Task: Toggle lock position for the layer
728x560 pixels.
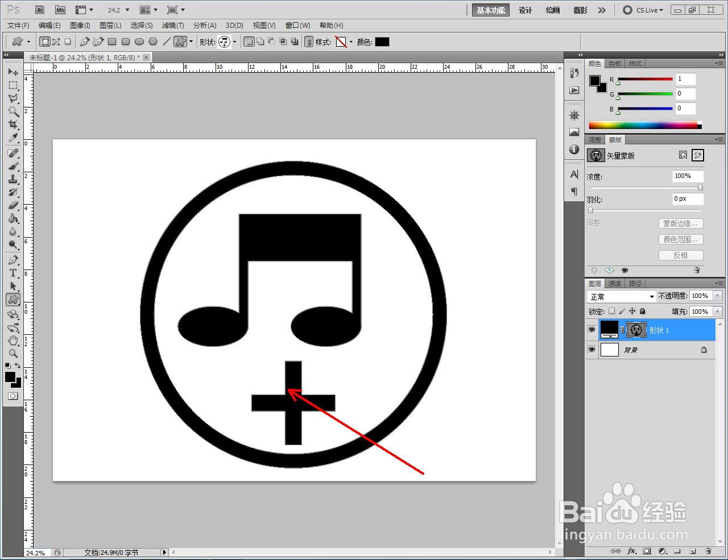Action: point(632,311)
